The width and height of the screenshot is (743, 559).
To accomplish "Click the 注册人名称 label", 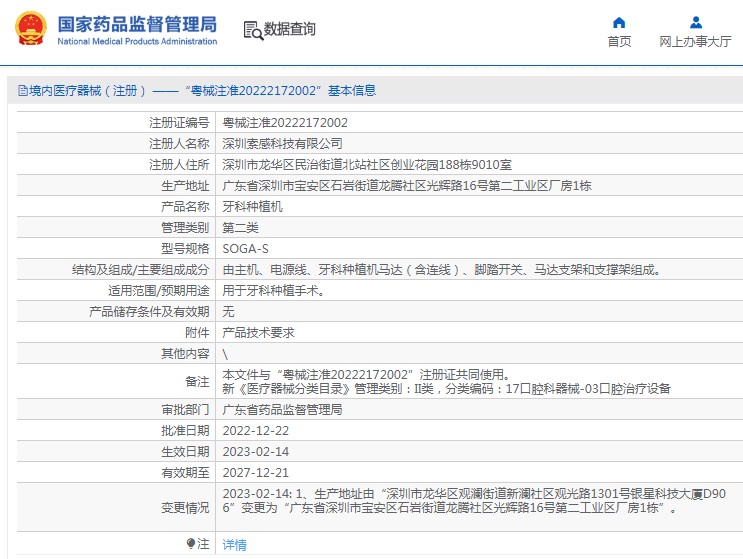I will (179, 144).
